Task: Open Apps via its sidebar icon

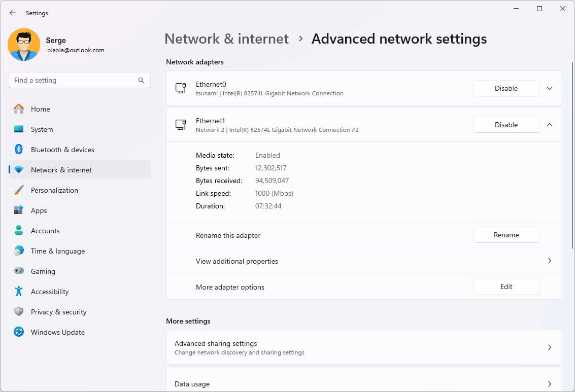Action: (19, 210)
